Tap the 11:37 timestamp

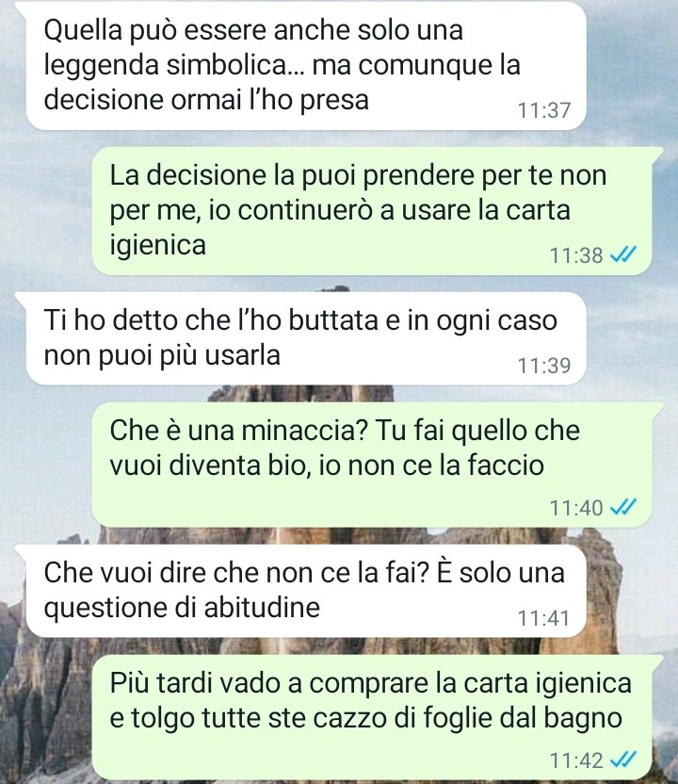543,110
